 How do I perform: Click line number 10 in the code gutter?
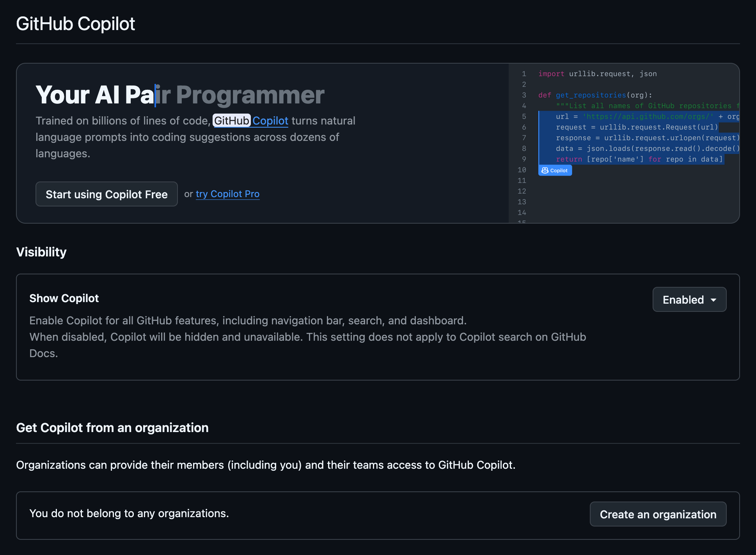pos(522,170)
